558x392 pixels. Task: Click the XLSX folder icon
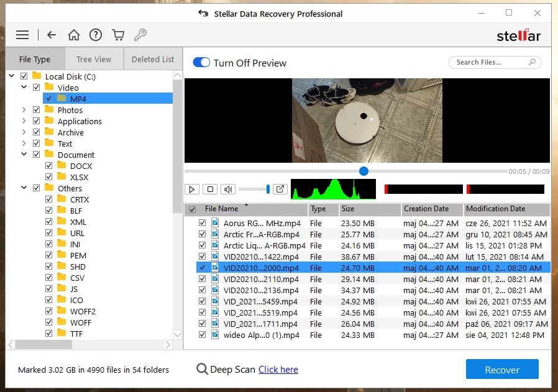coord(62,176)
